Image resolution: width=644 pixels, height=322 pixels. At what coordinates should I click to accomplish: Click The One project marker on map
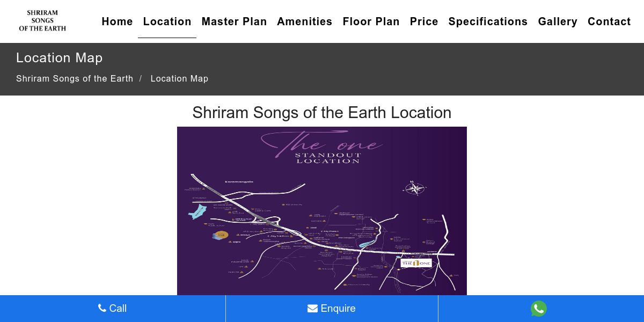[416, 263]
